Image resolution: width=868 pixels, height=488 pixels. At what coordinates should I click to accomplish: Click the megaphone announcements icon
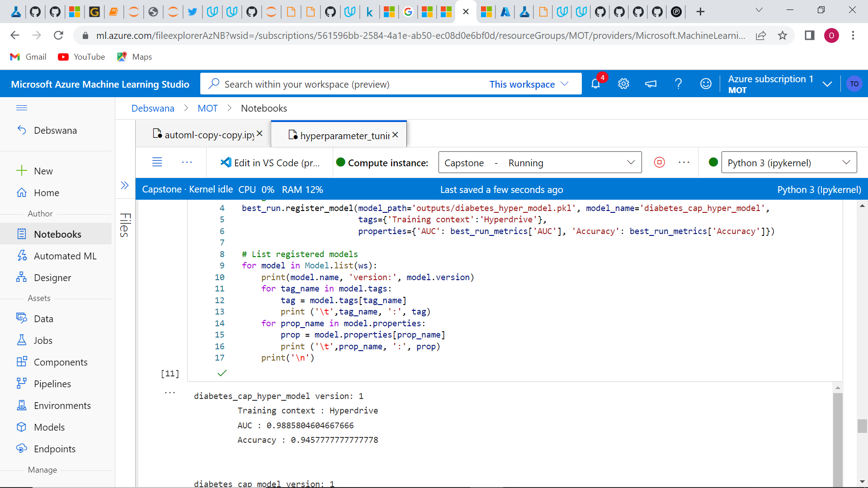tap(651, 84)
